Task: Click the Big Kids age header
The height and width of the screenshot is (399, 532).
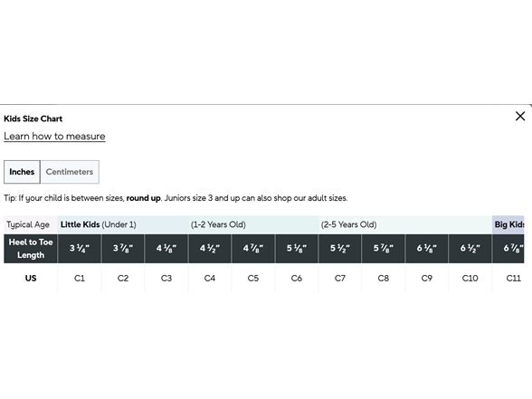Action: coord(508,224)
